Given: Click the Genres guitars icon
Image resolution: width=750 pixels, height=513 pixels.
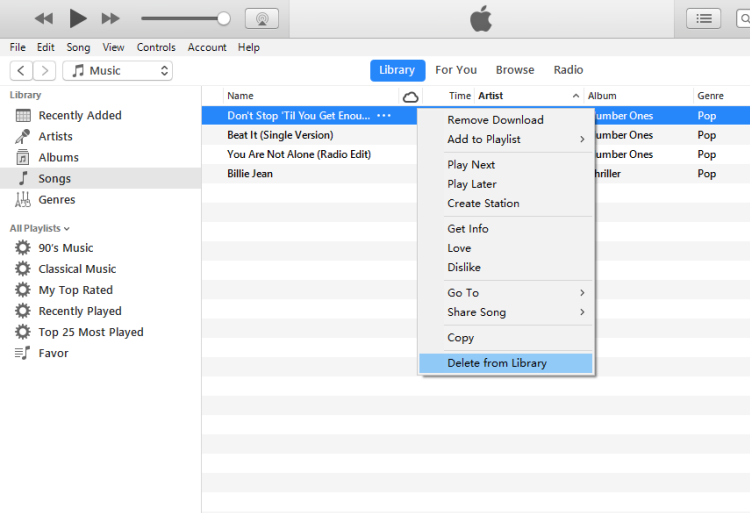Looking at the screenshot, I should [22, 199].
